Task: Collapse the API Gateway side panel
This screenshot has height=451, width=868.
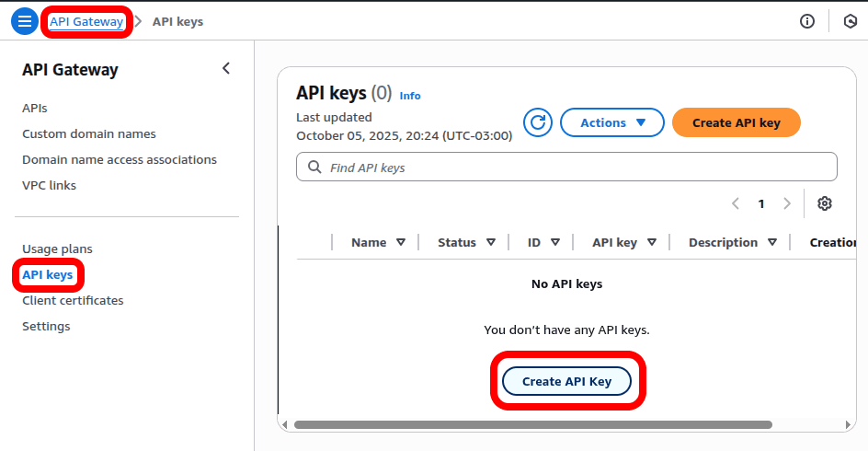Action: (226, 69)
